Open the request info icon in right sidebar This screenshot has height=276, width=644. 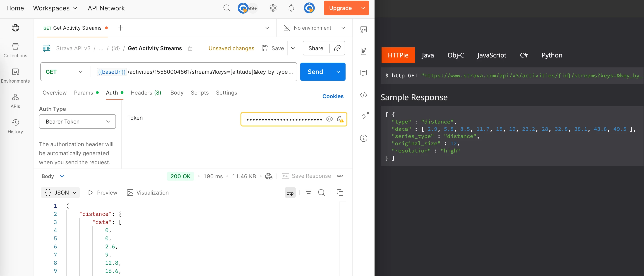pos(363,138)
